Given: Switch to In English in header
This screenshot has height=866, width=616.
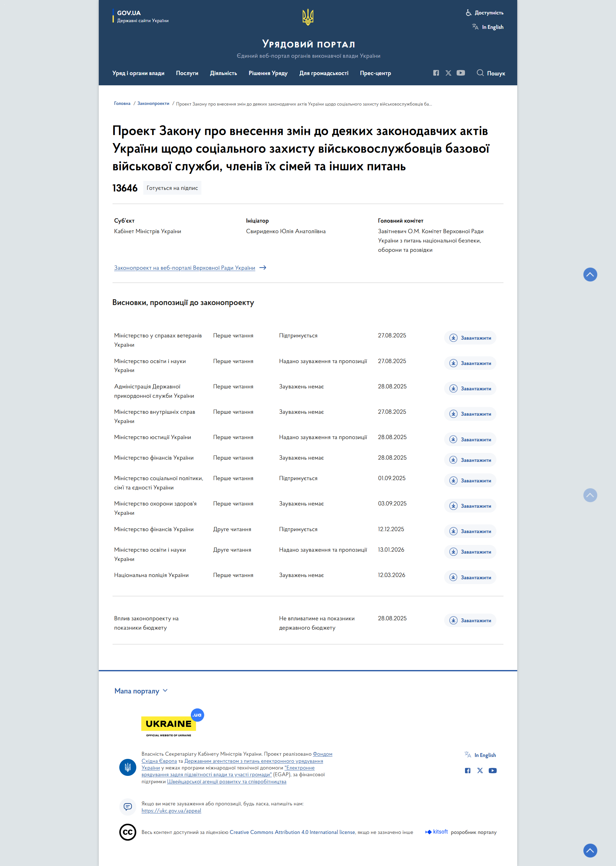Looking at the screenshot, I should 488,27.
